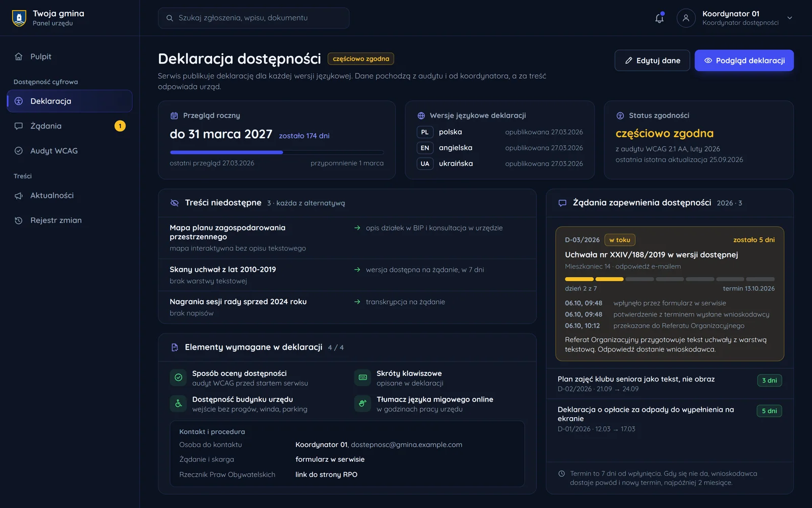Click document icon by Elementy wymagane
The height and width of the screenshot is (508, 812).
tap(175, 347)
